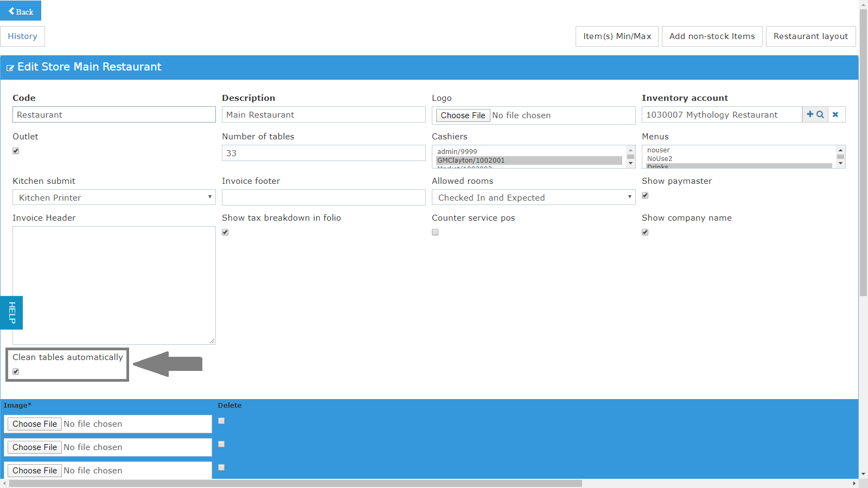Check Delete for first image row
The width and height of the screenshot is (868, 488).
[221, 421]
